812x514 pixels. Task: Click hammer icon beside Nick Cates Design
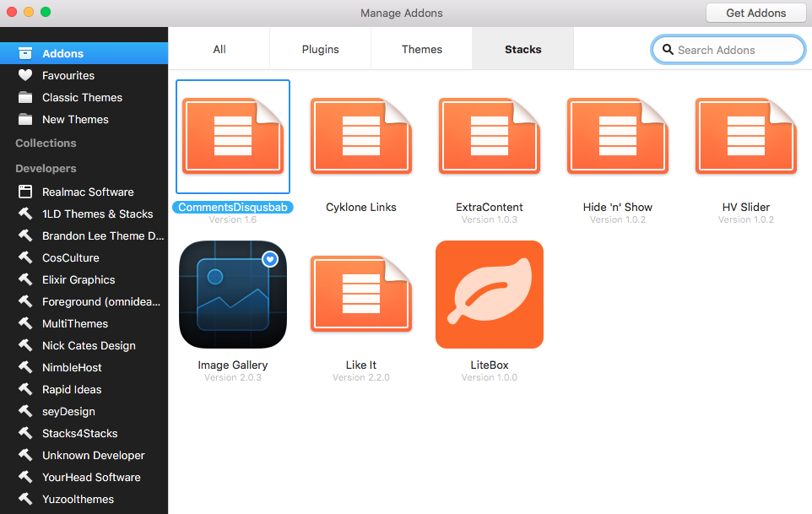[24, 345]
